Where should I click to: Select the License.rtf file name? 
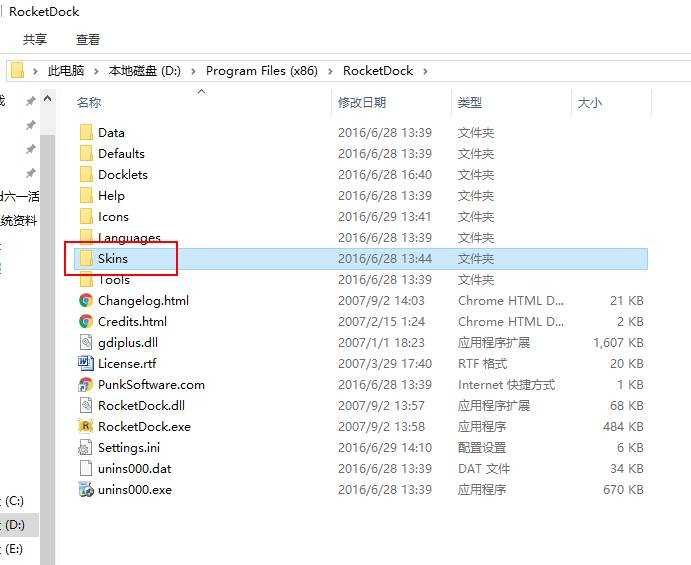(x=127, y=363)
